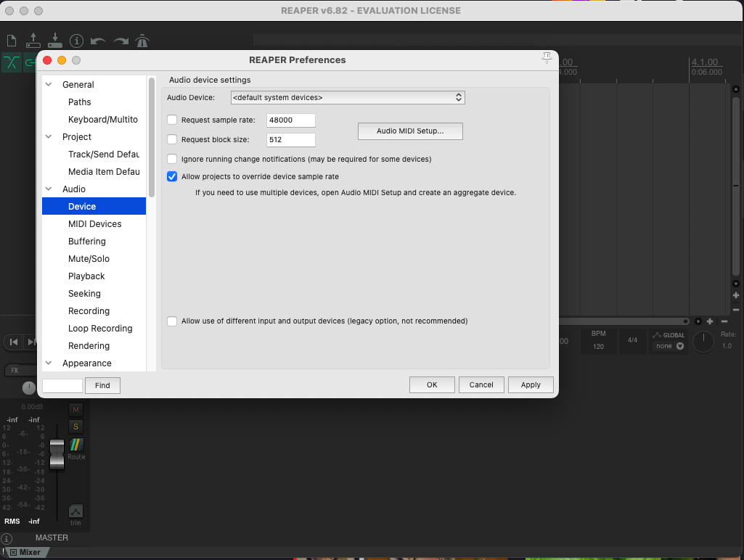Click the Redo arrow in main toolbar
This screenshot has width=744, height=560.
(120, 41)
